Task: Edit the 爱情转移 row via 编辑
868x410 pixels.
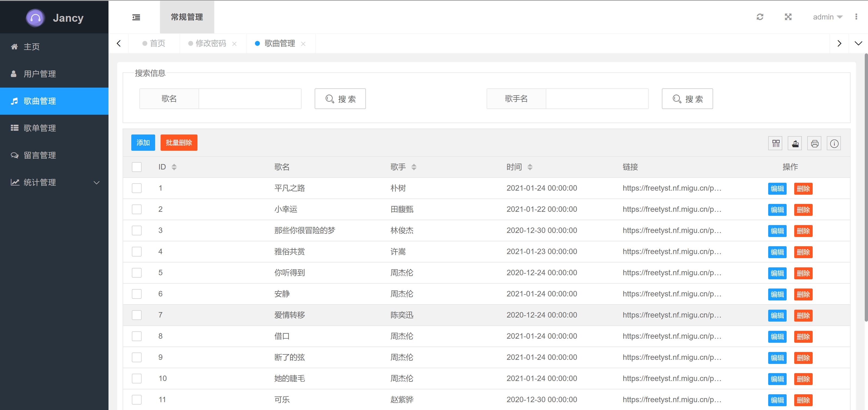Action: pyautogui.click(x=777, y=316)
